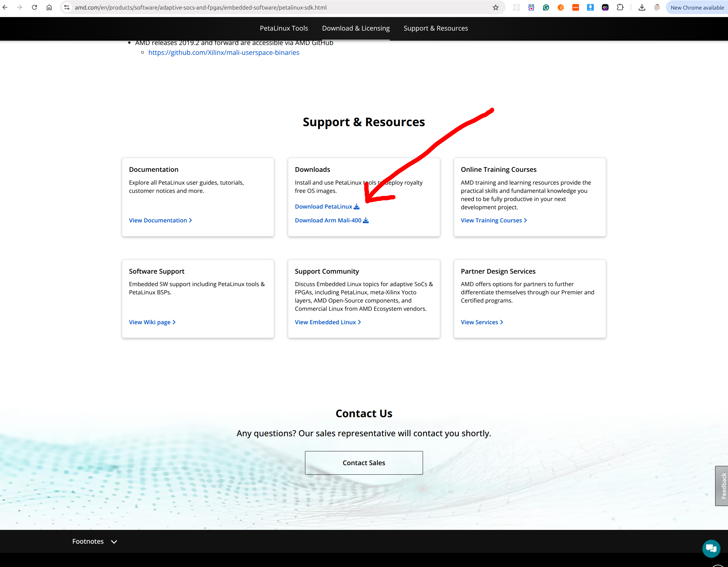Expand the Footnotes section
728x567 pixels.
pos(95,541)
